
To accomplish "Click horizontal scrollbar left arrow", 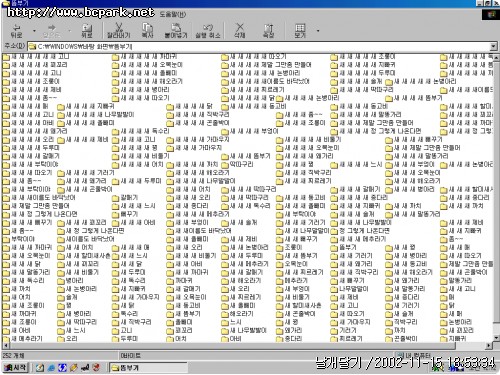I will (x=5, y=346).
